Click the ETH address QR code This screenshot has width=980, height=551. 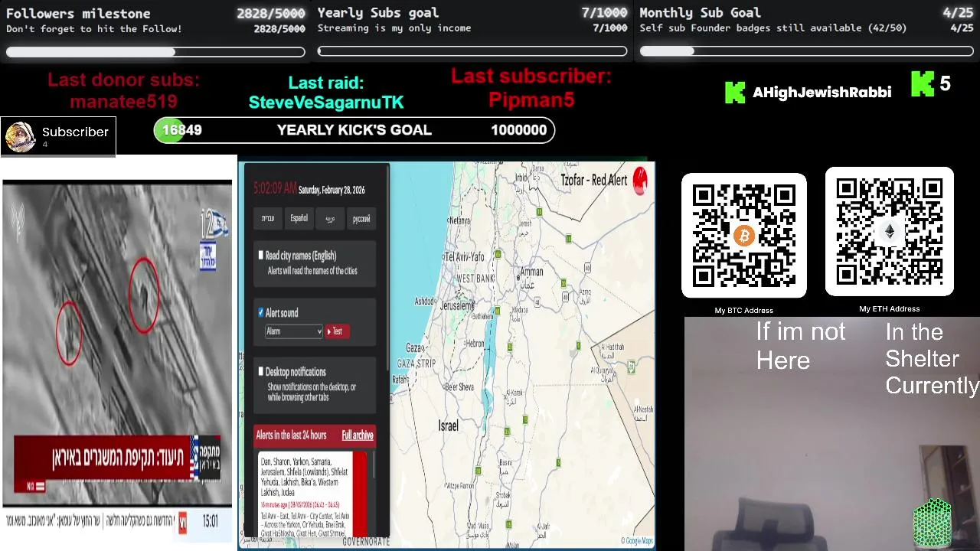click(x=889, y=232)
